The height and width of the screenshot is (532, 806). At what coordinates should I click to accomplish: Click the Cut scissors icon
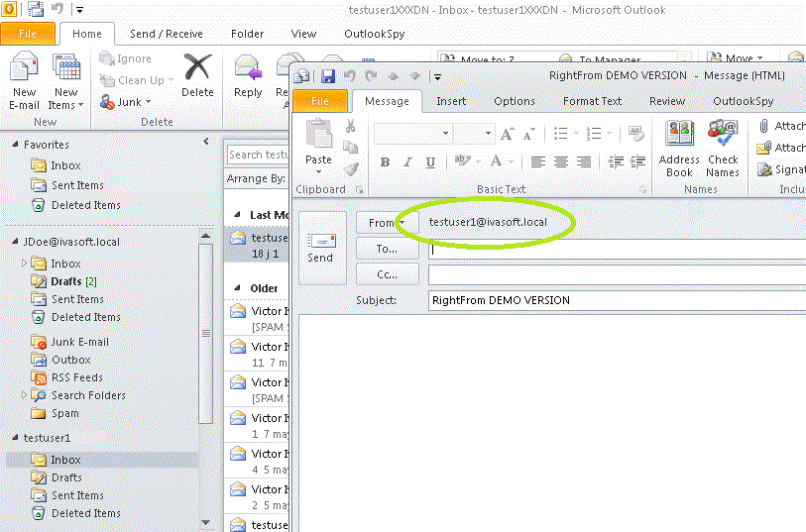tap(351, 126)
